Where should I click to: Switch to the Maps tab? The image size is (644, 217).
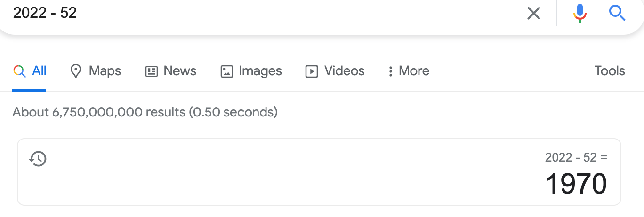[96, 71]
